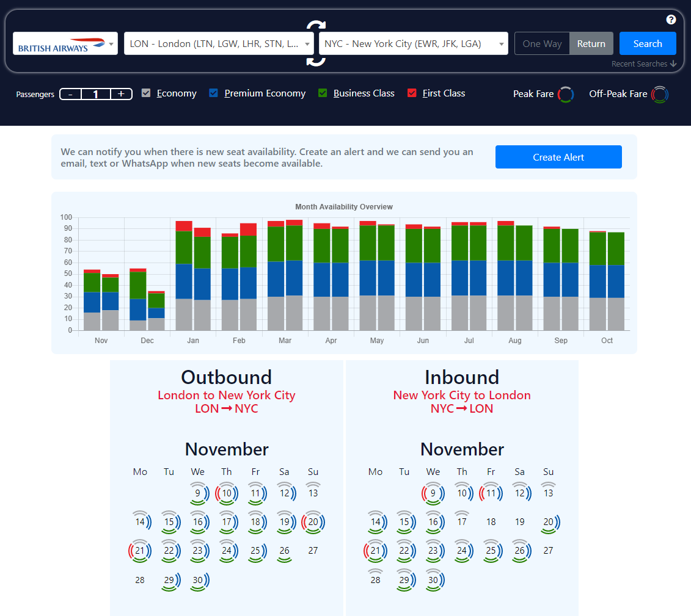Click the second Jun bar in the chart
This screenshot has height=616, width=691.
click(432, 278)
